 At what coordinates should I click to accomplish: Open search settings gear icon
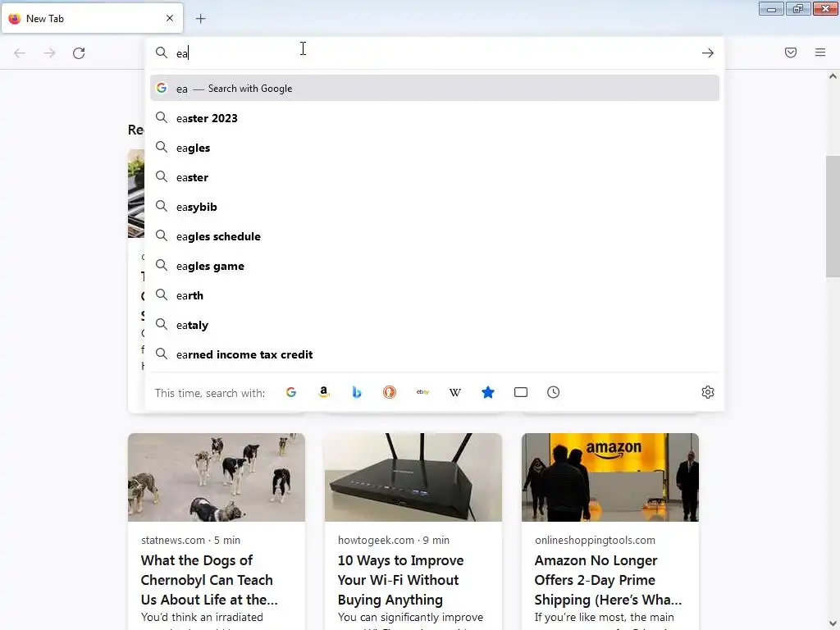(x=708, y=392)
